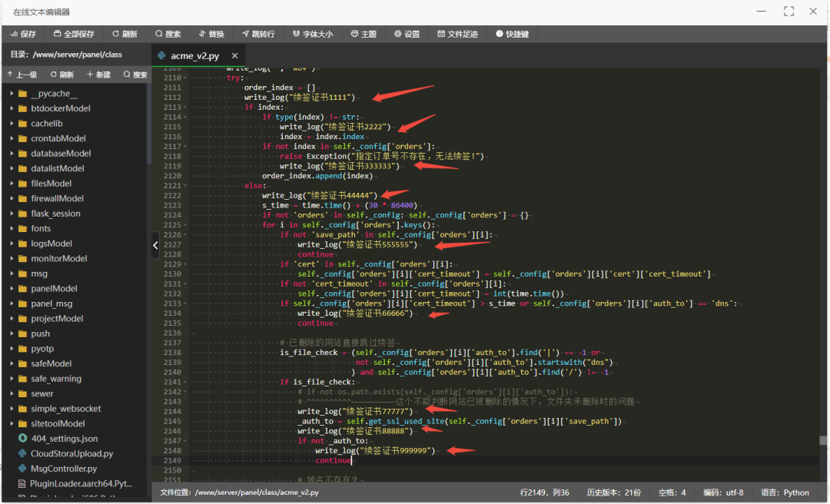The height and width of the screenshot is (504, 830).
Task: Click the fonts folder icon
Action: click(22, 229)
